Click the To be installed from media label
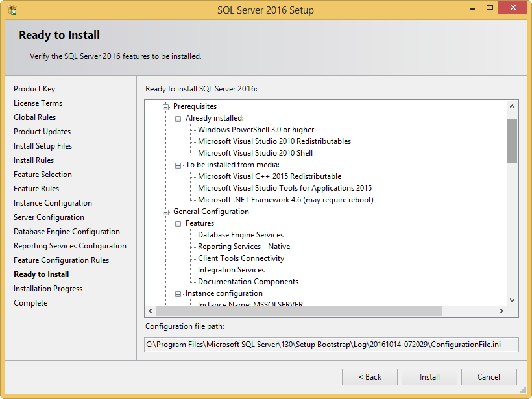 pyautogui.click(x=232, y=165)
